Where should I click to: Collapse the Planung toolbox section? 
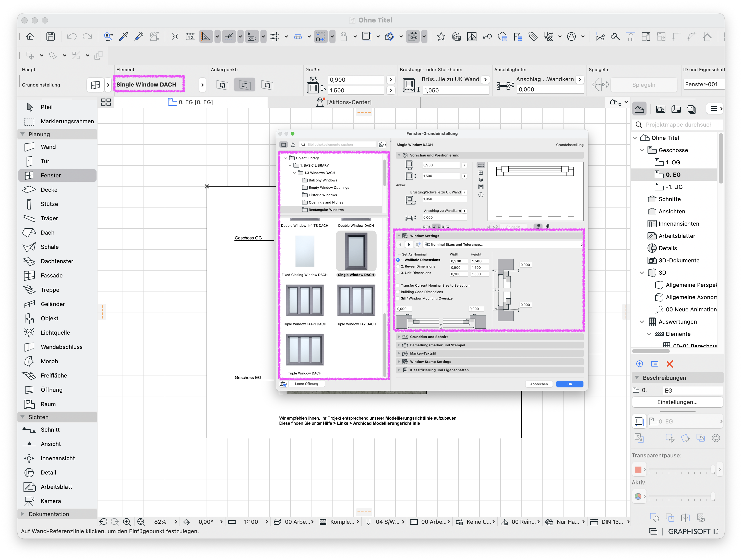(x=22, y=134)
